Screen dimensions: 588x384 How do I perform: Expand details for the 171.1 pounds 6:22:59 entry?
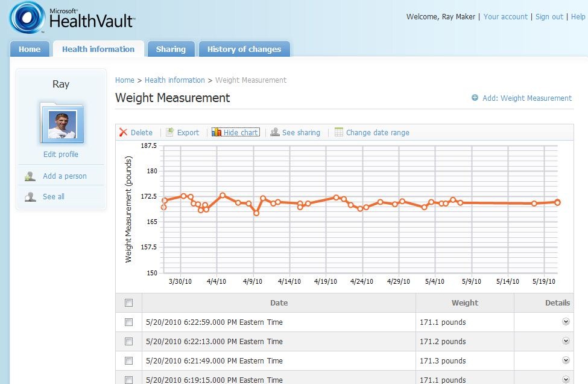point(566,322)
